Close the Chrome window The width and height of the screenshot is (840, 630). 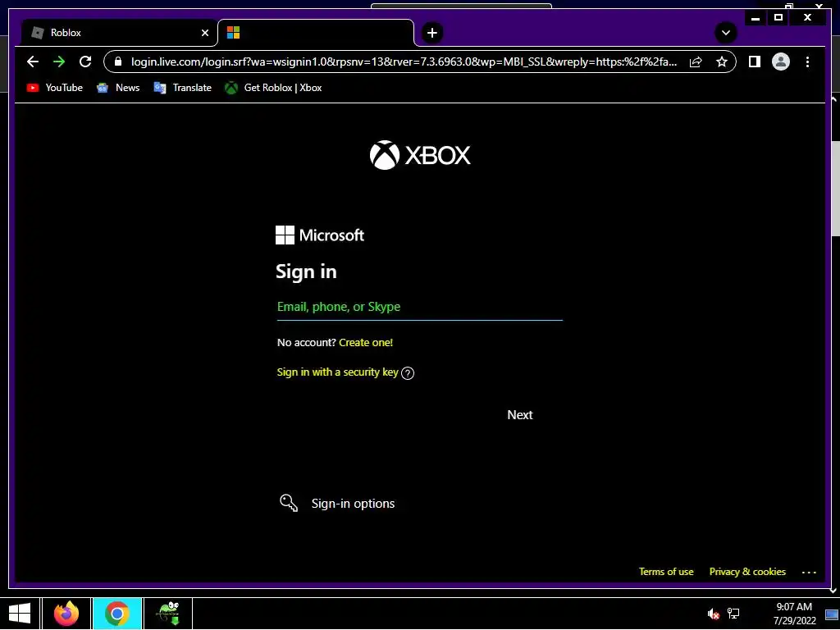point(807,18)
